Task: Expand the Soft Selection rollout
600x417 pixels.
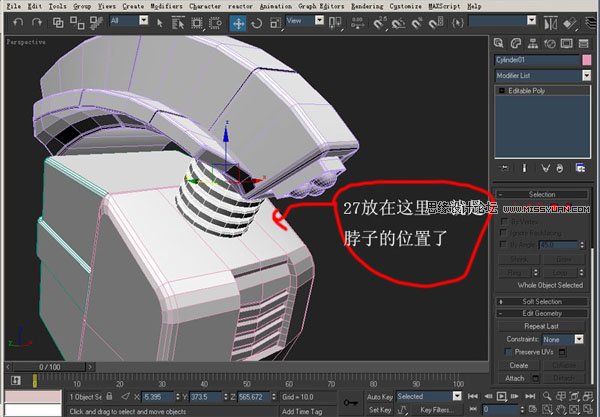Action: click(542, 301)
